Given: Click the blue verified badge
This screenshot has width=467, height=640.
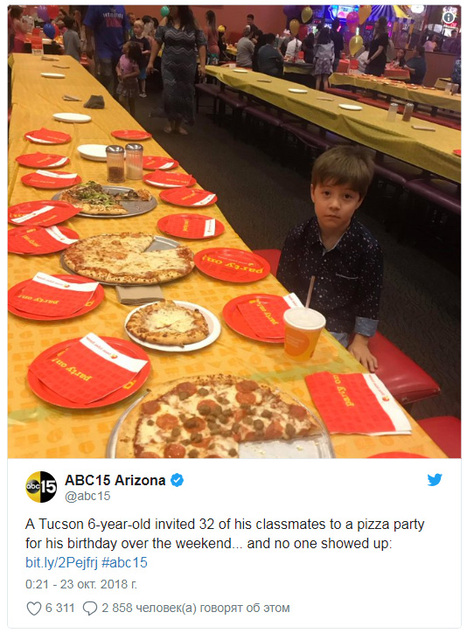Looking at the screenshot, I should tap(177, 480).
